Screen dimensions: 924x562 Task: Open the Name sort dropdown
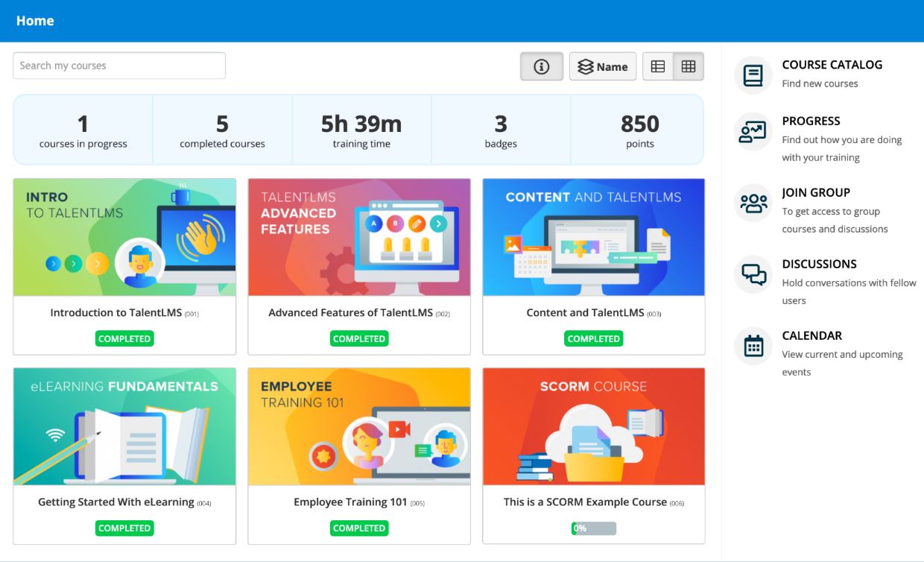[603, 66]
